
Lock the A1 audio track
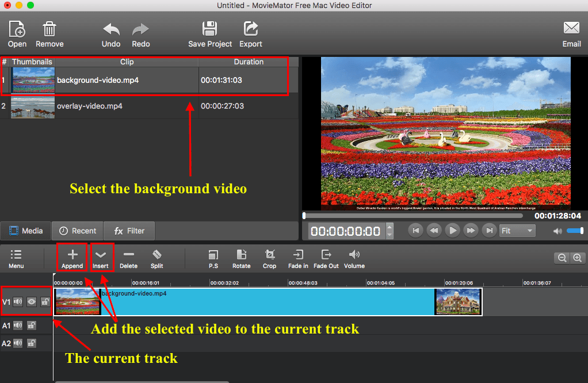[32, 325]
